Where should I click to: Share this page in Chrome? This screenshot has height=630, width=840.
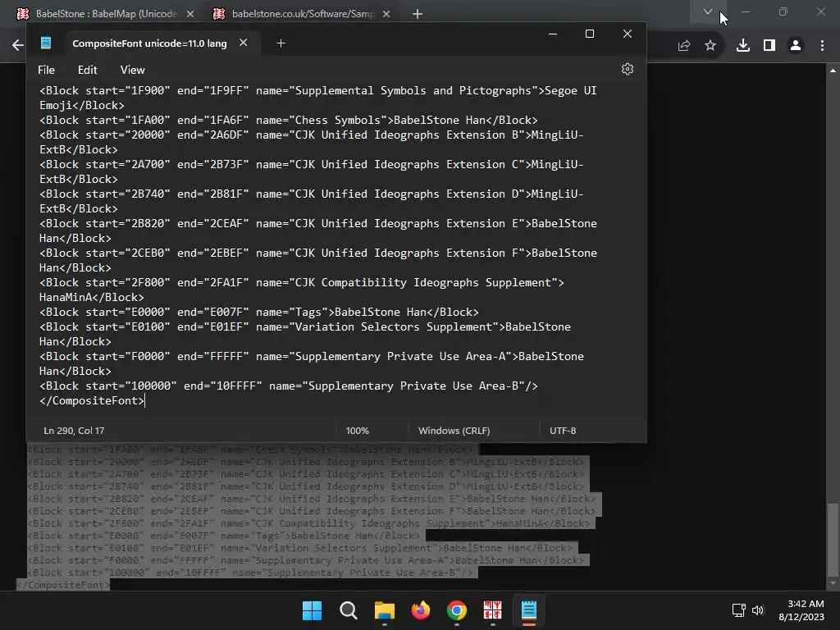(x=684, y=46)
